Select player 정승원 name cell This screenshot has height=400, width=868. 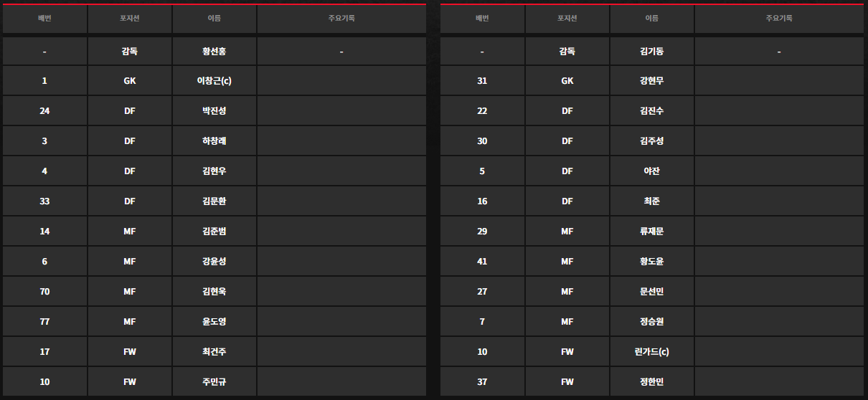click(652, 322)
